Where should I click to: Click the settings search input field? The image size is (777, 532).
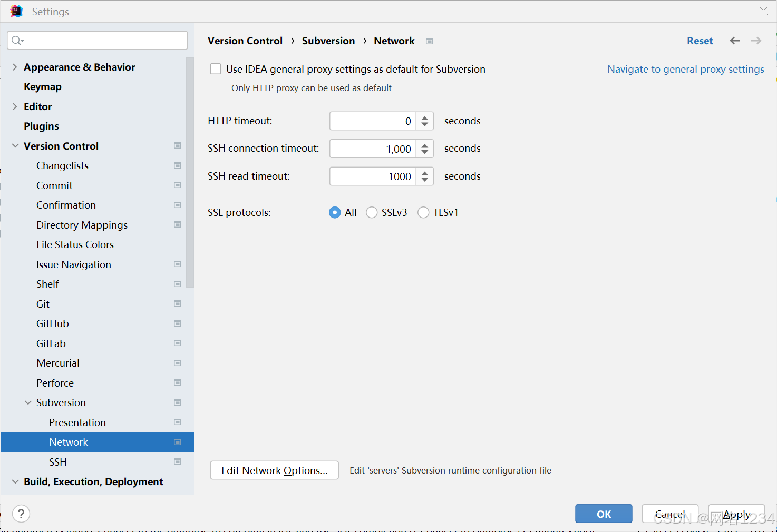tap(98, 41)
